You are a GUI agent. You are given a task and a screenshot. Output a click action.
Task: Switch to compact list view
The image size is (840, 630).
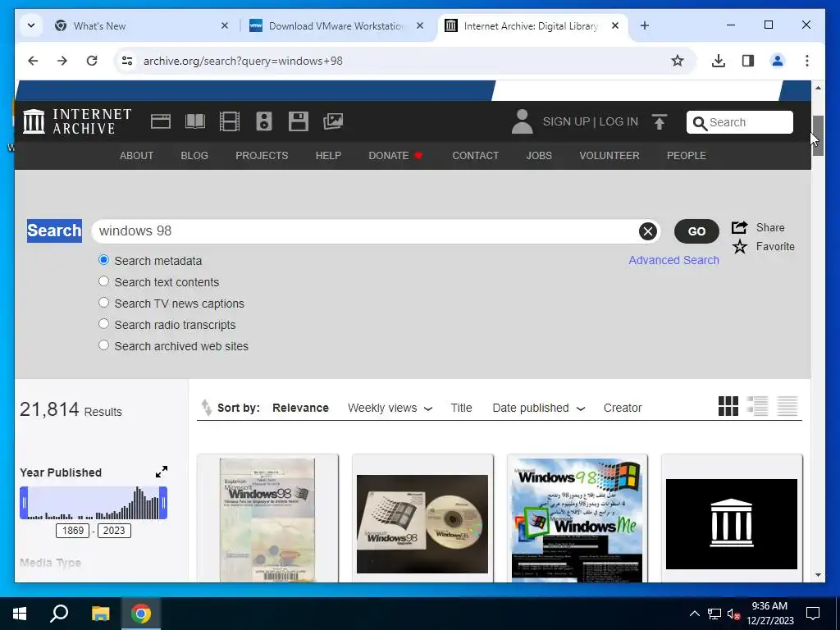(x=787, y=406)
